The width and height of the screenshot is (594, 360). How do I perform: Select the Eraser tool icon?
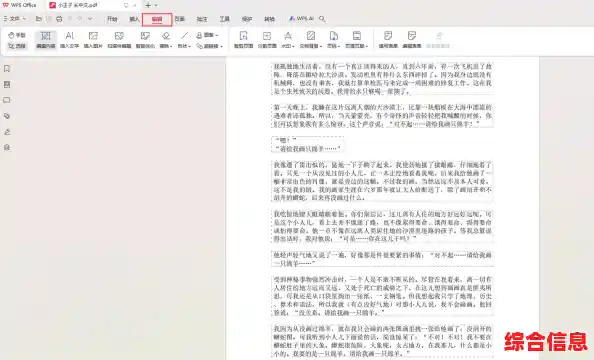pyautogui.click(x=166, y=36)
